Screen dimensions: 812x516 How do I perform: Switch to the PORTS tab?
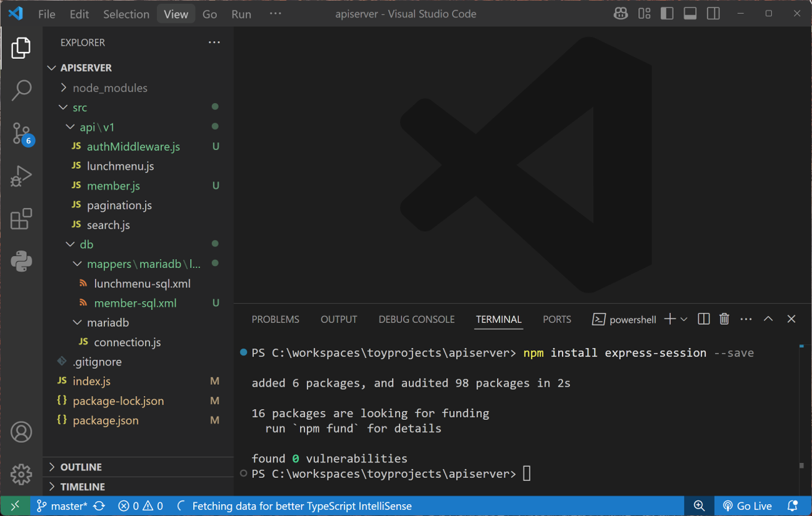pos(557,319)
